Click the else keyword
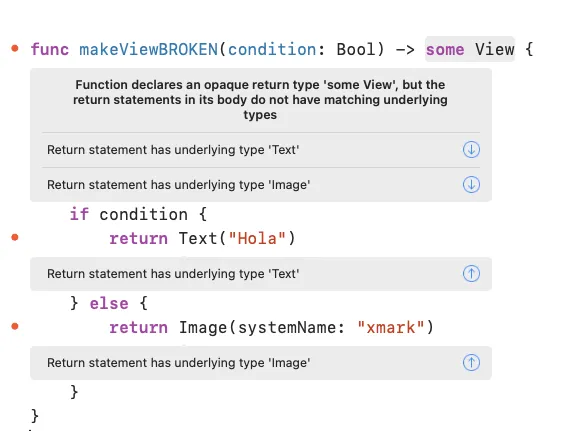Screen dimensions: 577x431 click(x=109, y=304)
